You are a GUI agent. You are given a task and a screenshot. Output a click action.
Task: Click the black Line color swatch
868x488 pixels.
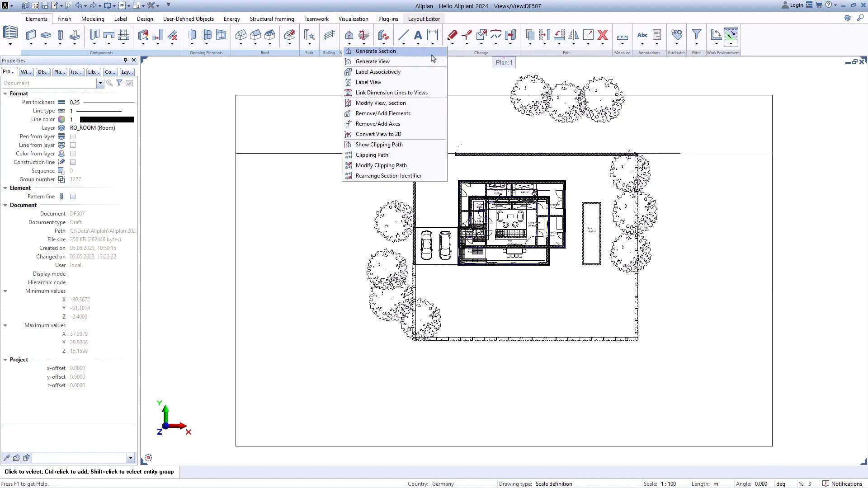(107, 119)
